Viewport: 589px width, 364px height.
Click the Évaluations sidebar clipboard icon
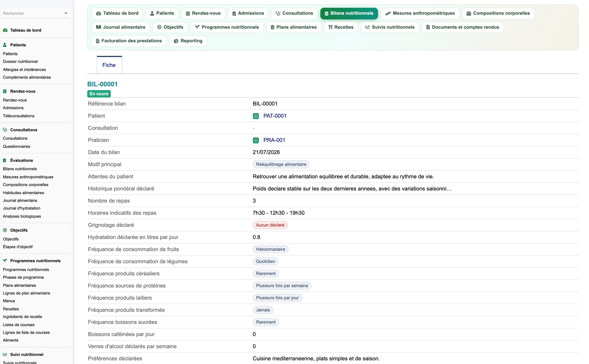pos(5,161)
